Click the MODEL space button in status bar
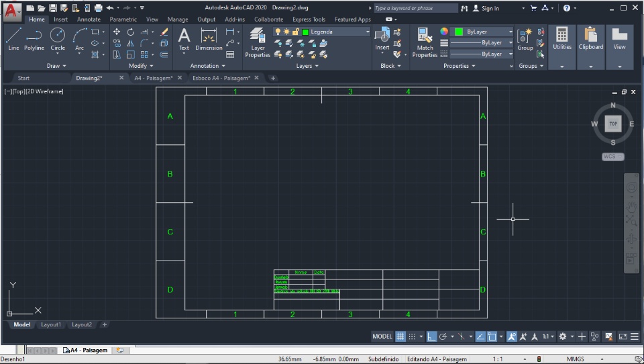The height and width of the screenshot is (364, 644). (x=382, y=336)
